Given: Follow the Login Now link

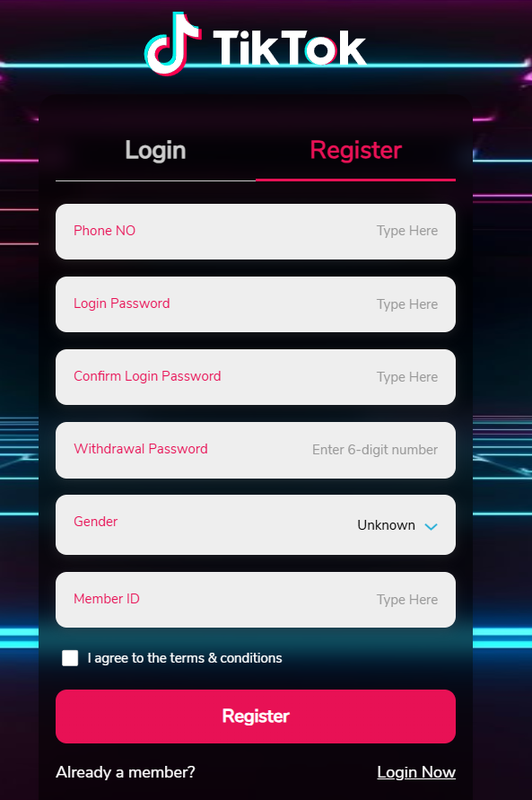Looking at the screenshot, I should click(416, 772).
